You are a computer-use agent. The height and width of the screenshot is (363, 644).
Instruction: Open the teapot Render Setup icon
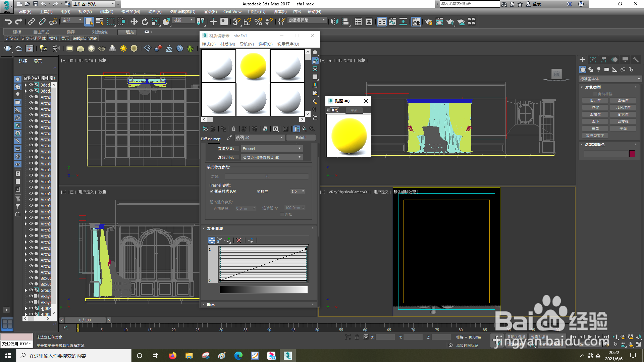click(x=428, y=22)
